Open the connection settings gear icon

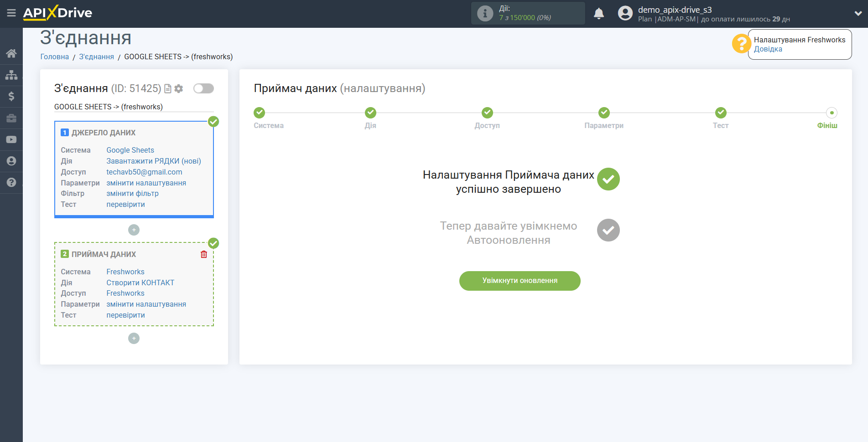(179, 89)
